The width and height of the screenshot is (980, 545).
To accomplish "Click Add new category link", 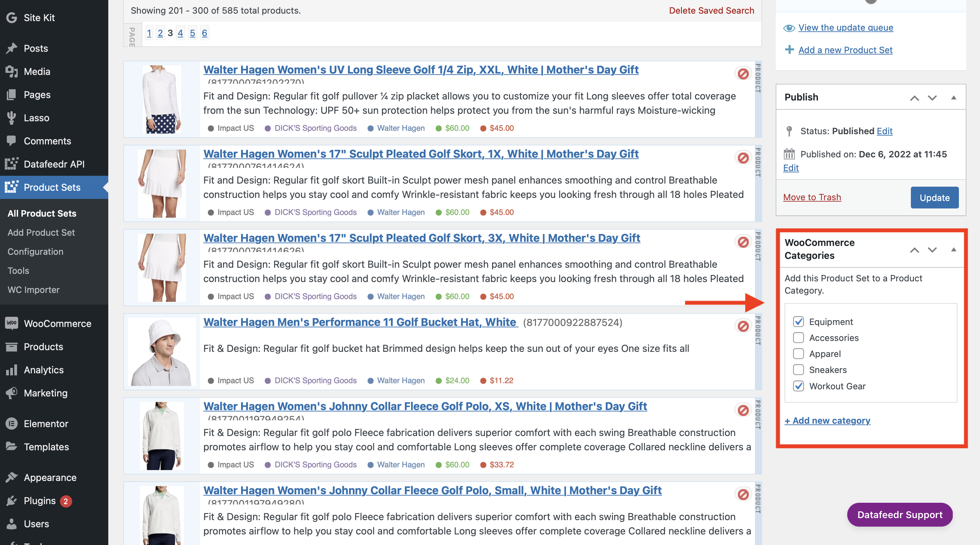I will [x=827, y=420].
